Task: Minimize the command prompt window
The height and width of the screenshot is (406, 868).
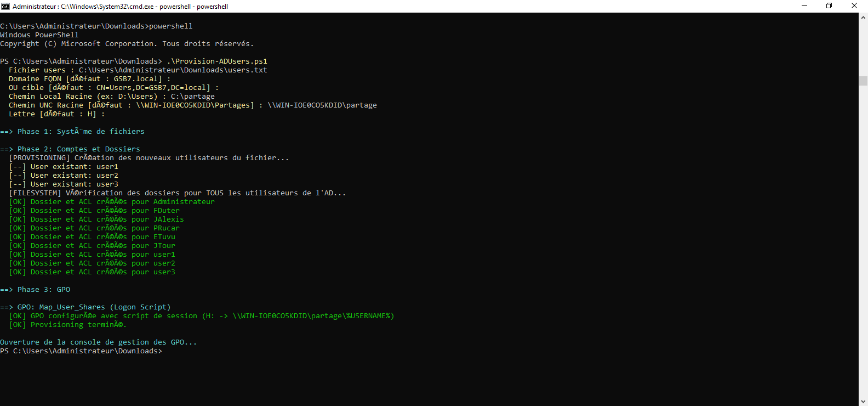Action: point(804,6)
